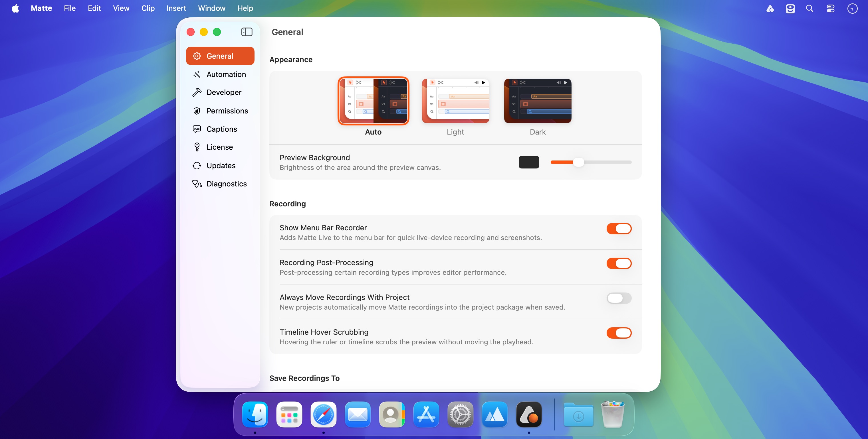The image size is (868, 439).
Task: Open Control Center in the menu bar
Action: click(830, 9)
